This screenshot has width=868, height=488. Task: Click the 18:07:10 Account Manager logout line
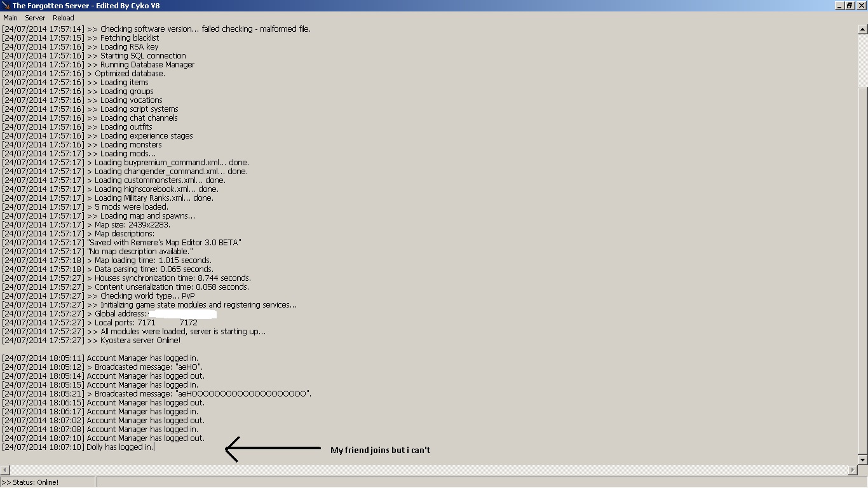pyautogui.click(x=104, y=438)
